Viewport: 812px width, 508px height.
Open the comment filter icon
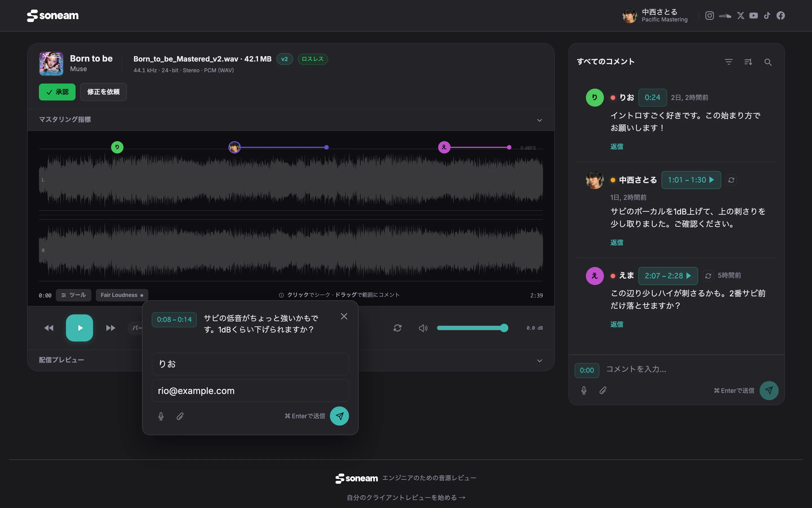[729, 62]
